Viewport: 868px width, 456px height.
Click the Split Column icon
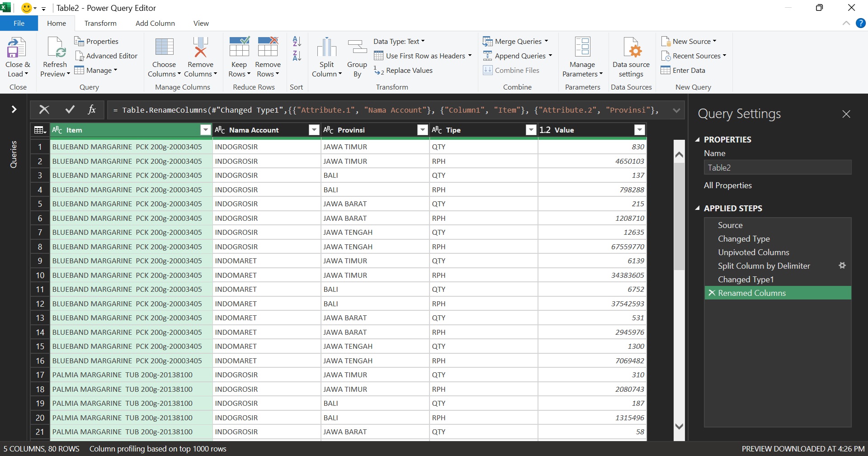tap(326, 48)
